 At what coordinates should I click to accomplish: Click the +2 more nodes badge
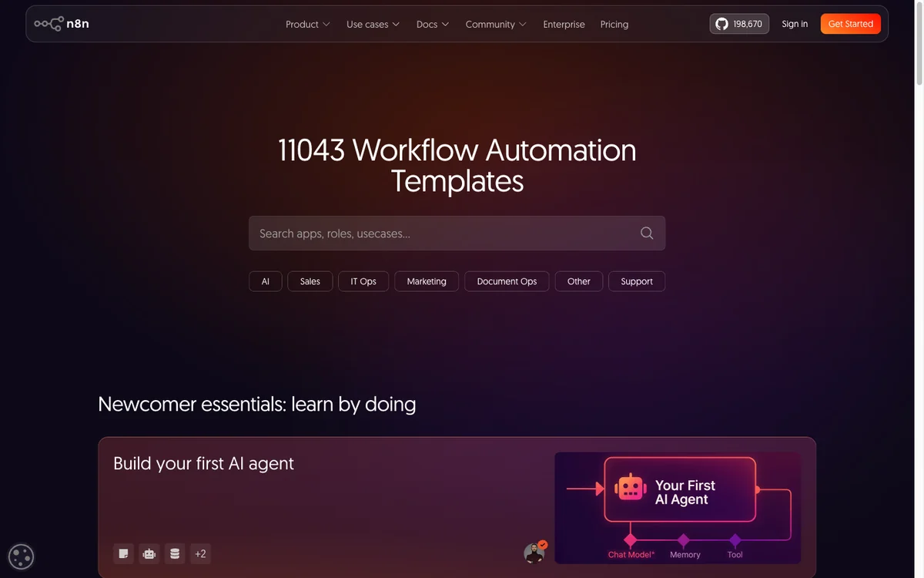tap(200, 553)
